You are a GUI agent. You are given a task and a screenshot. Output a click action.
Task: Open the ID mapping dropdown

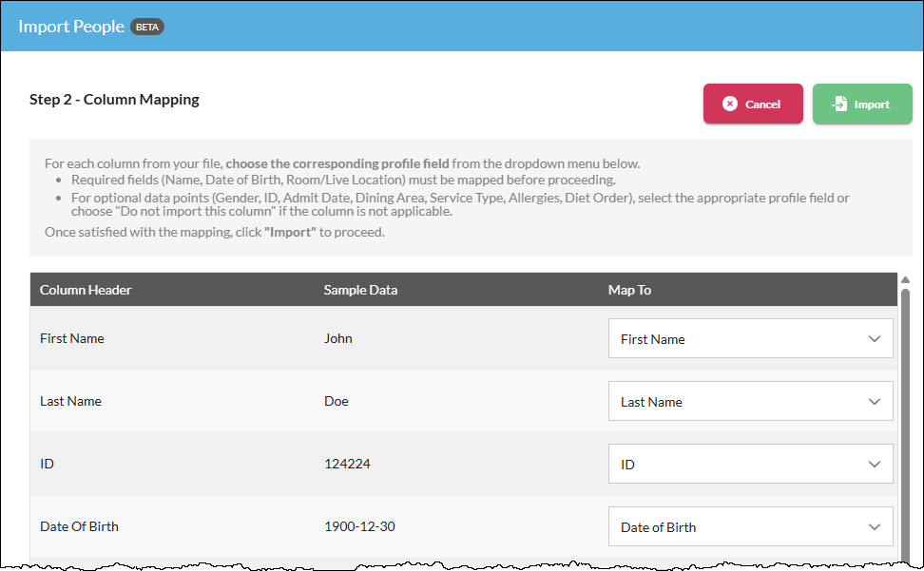click(750, 464)
